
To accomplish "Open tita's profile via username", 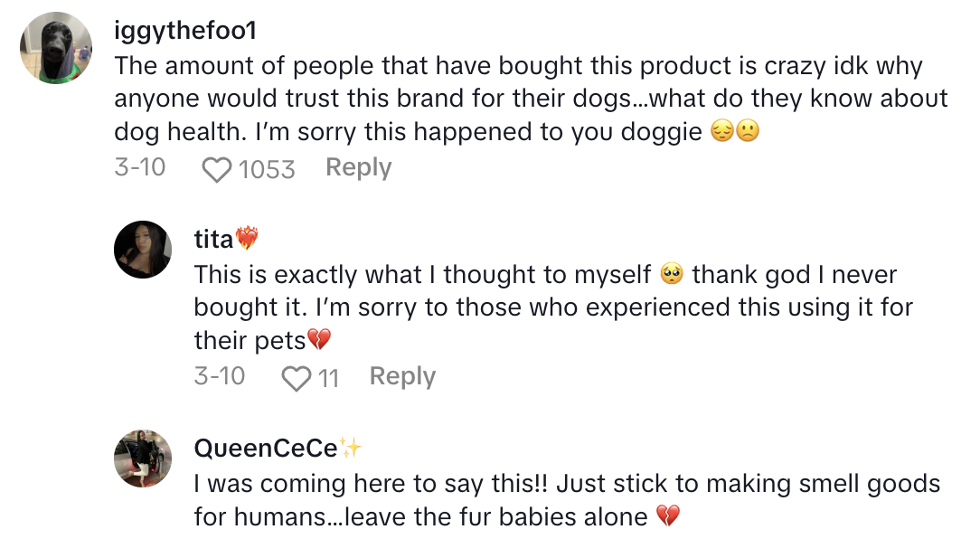I will click(x=213, y=239).
